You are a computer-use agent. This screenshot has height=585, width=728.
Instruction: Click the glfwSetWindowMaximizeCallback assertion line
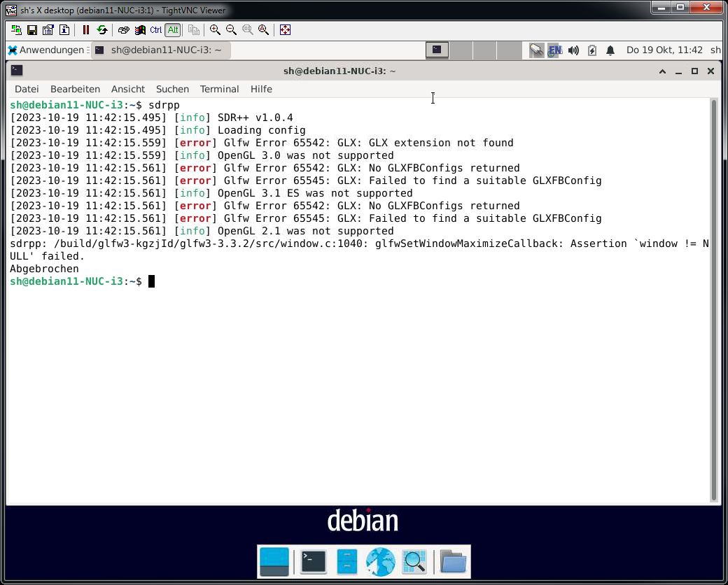click(x=359, y=250)
